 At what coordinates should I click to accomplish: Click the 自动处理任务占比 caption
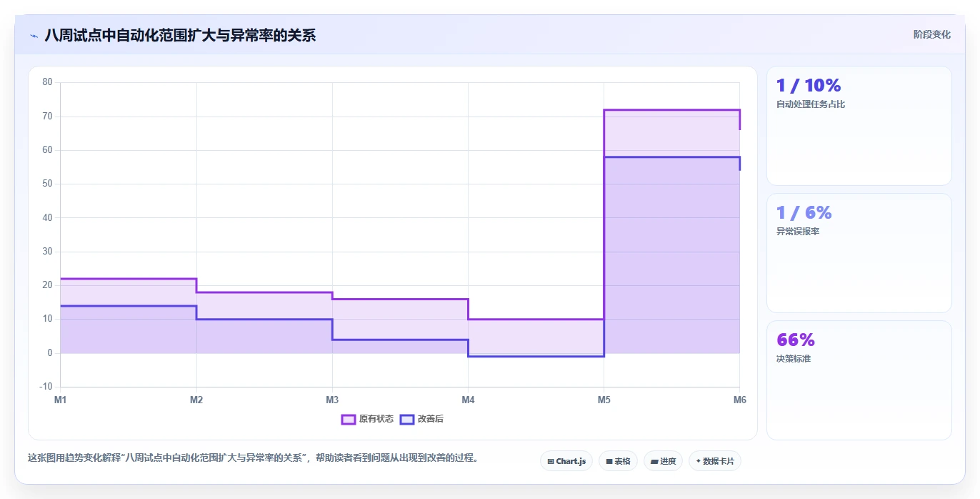(811, 104)
